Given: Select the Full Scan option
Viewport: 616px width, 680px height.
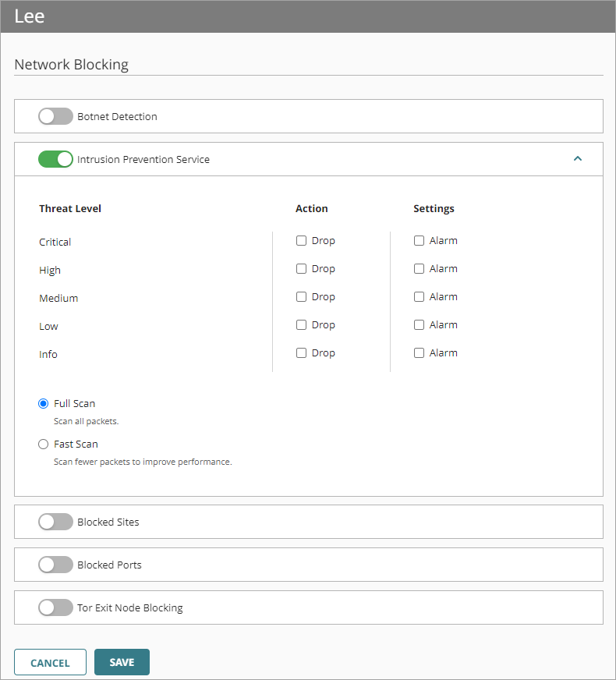Looking at the screenshot, I should 43,403.
